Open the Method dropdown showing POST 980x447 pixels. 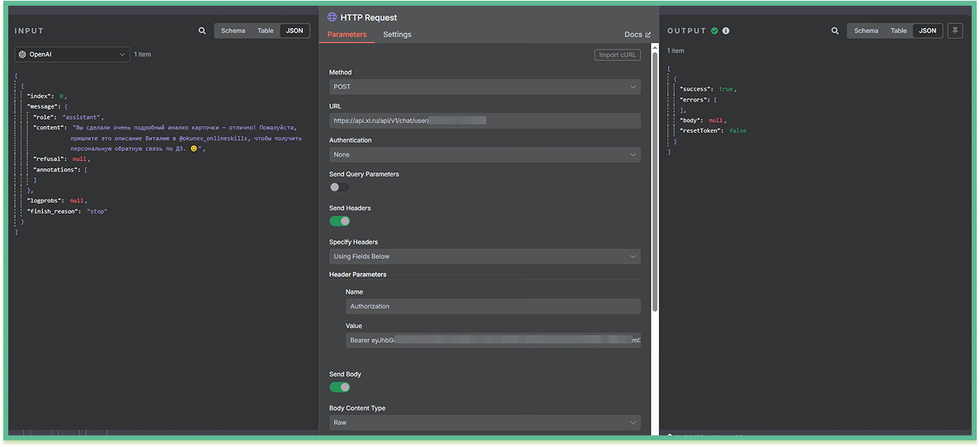(x=484, y=87)
